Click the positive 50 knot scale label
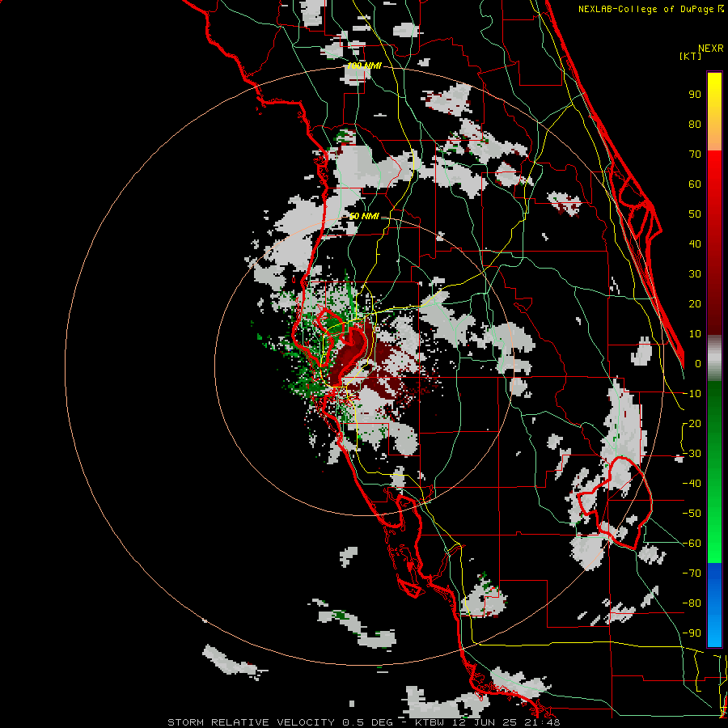 [x=695, y=214]
